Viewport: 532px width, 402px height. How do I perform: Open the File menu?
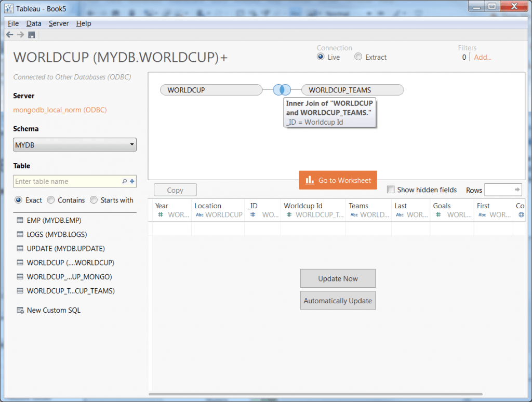pyautogui.click(x=13, y=23)
